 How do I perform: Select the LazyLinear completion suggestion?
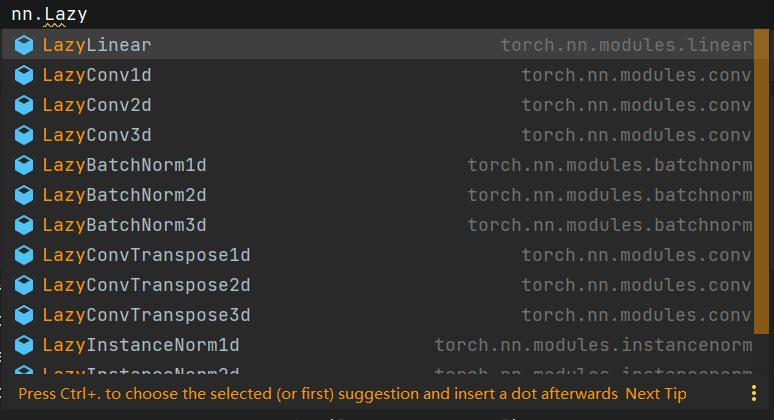(x=378, y=45)
